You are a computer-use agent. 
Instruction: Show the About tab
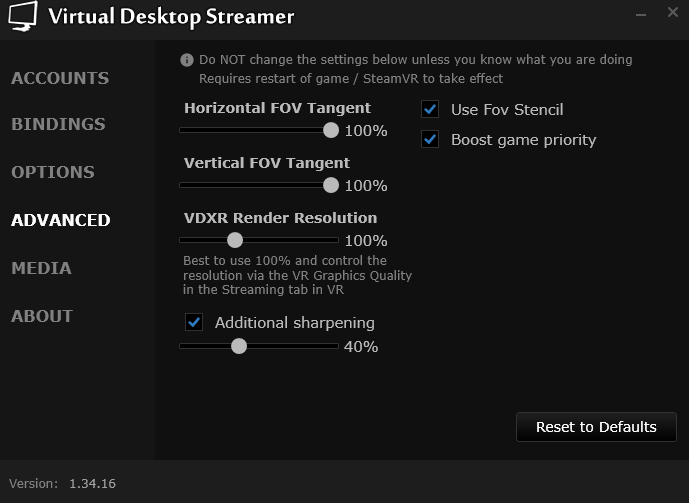[42, 316]
